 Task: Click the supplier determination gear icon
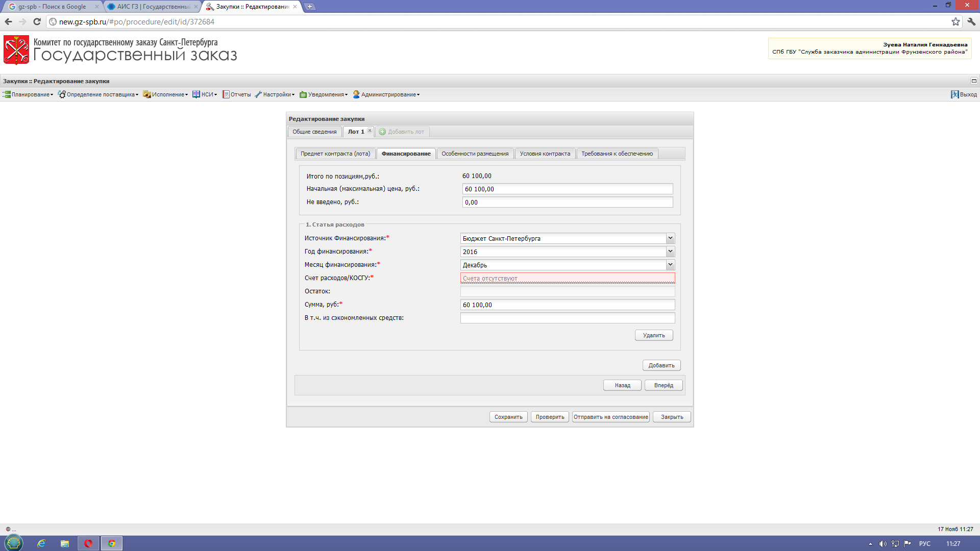click(x=62, y=94)
